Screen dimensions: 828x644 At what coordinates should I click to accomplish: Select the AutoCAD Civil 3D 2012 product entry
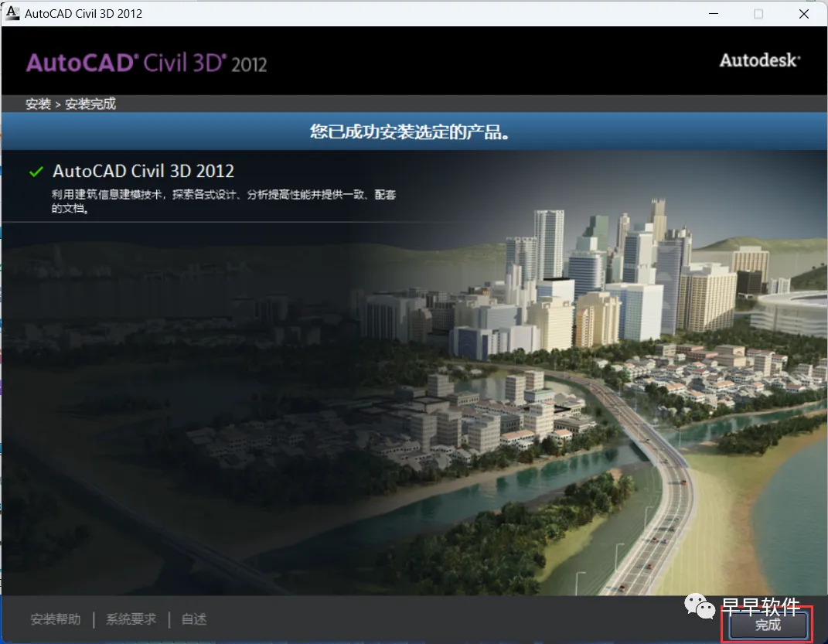(x=143, y=171)
